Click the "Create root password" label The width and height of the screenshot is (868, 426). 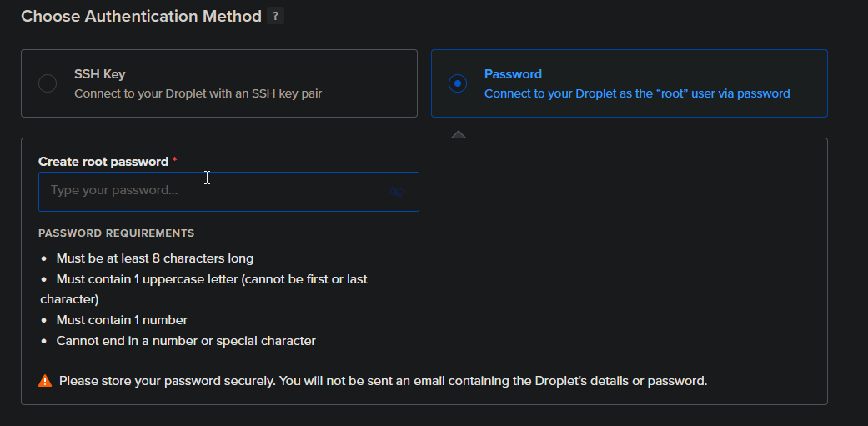(103, 161)
